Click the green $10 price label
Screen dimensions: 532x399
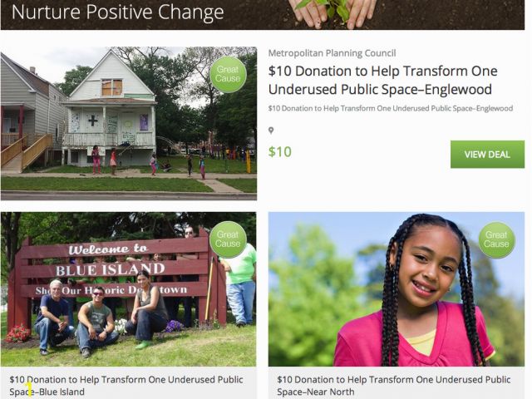coord(280,151)
